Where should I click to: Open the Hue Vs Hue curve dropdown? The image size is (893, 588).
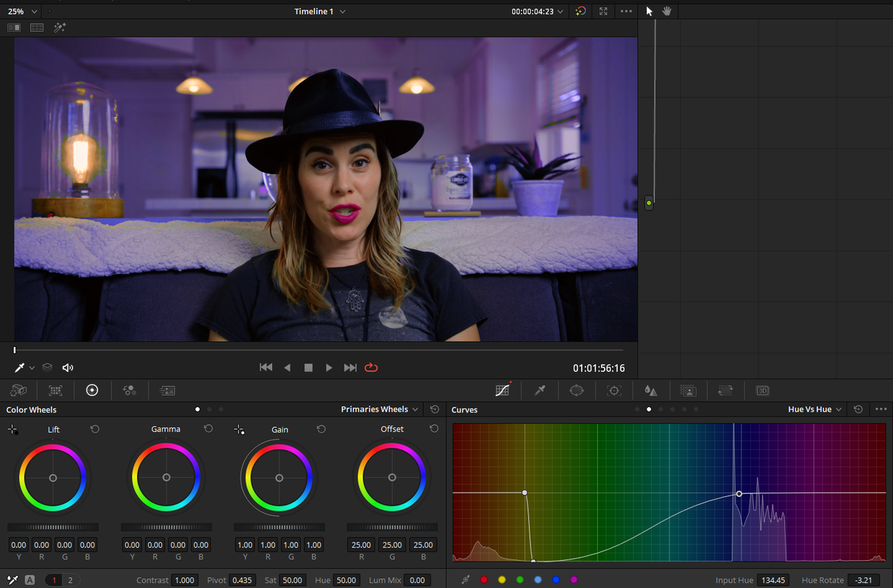(815, 409)
